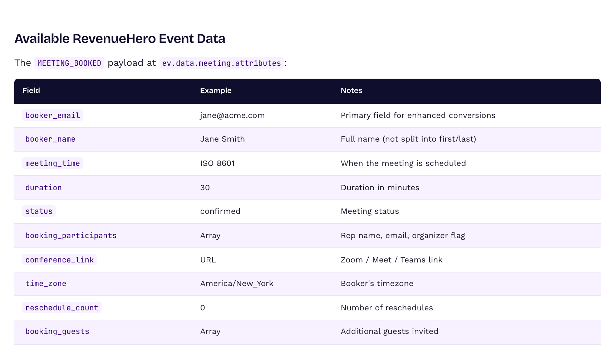615x364 pixels.
Task: Click the Available RevenueHero Event Data heading
Action: pyautogui.click(x=120, y=38)
